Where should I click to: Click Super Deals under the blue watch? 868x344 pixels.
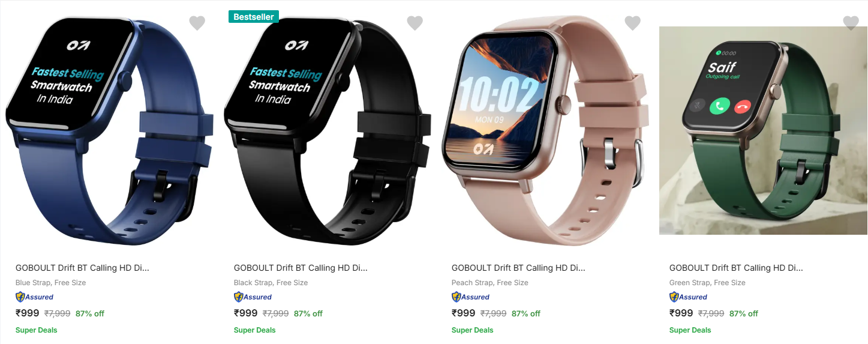click(37, 330)
